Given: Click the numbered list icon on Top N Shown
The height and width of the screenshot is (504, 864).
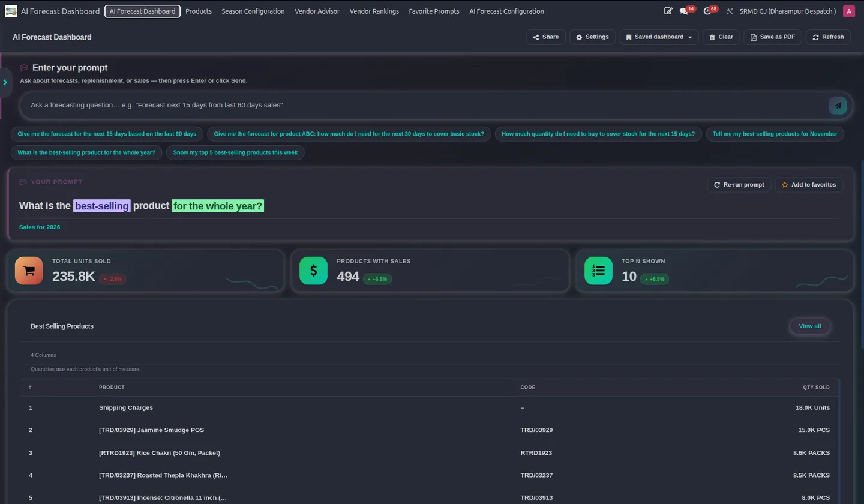Looking at the screenshot, I should [598, 271].
